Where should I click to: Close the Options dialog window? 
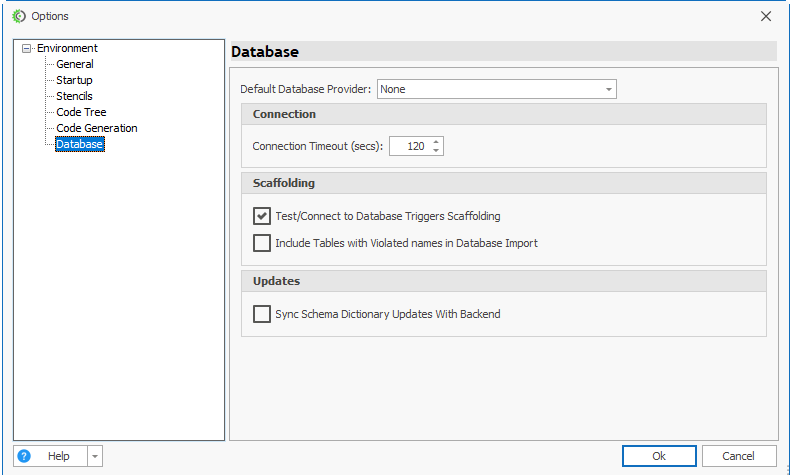766,16
